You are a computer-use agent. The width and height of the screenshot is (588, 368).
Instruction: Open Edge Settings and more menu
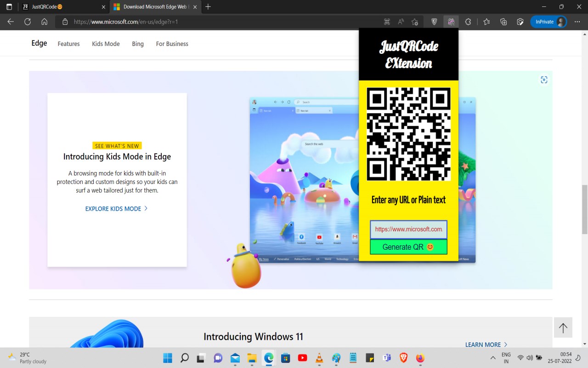577,22
